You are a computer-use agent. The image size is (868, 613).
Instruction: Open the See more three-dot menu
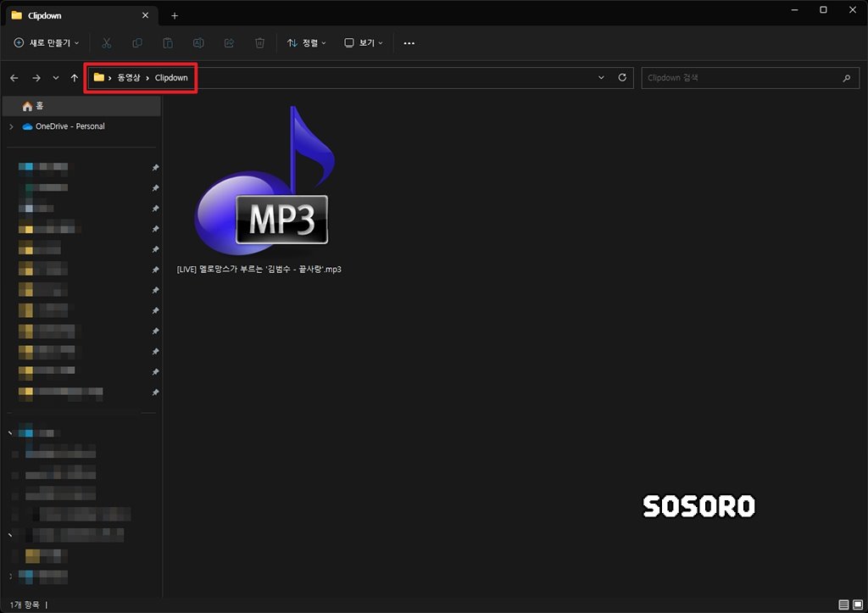click(x=409, y=42)
